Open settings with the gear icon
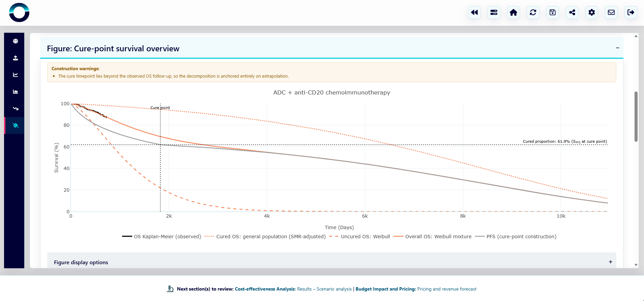Viewport: 644px width, 301px height. tap(592, 12)
